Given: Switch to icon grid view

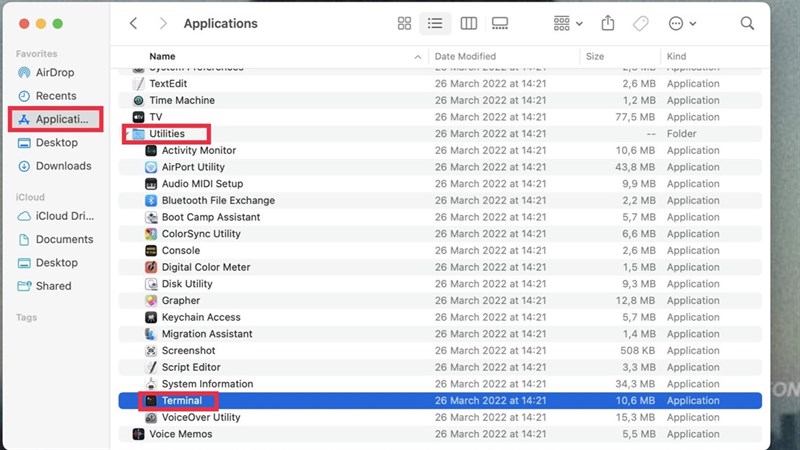Looking at the screenshot, I should (x=404, y=23).
